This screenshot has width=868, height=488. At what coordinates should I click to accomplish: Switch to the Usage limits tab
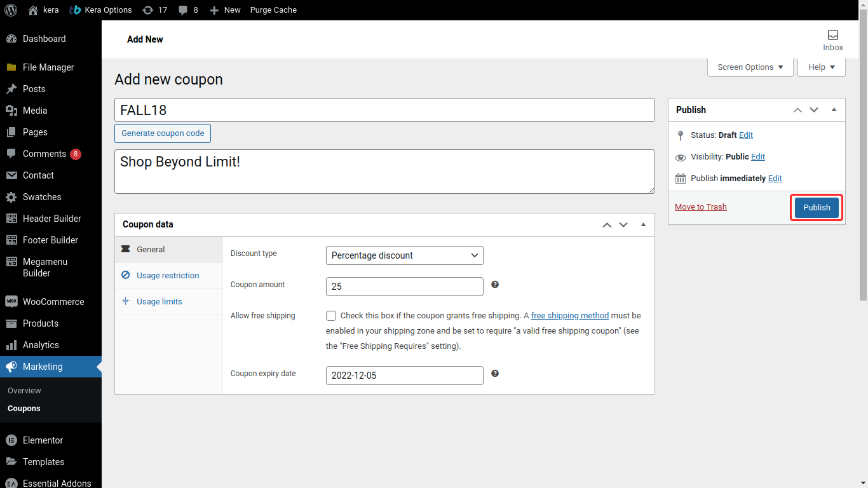pyautogui.click(x=159, y=302)
